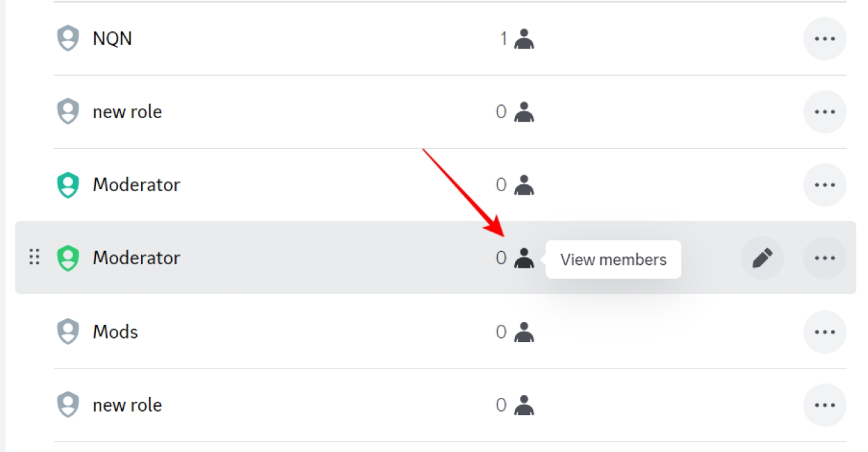Viewport: 868px width, 452px height.
Task: Click the person icon next to first Moderator role
Action: point(523,185)
